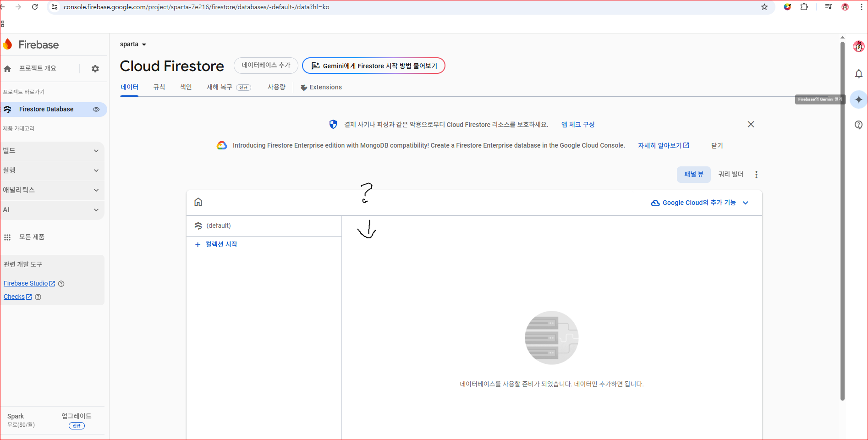Click 데이터베이스 추가 button

[x=266, y=66]
